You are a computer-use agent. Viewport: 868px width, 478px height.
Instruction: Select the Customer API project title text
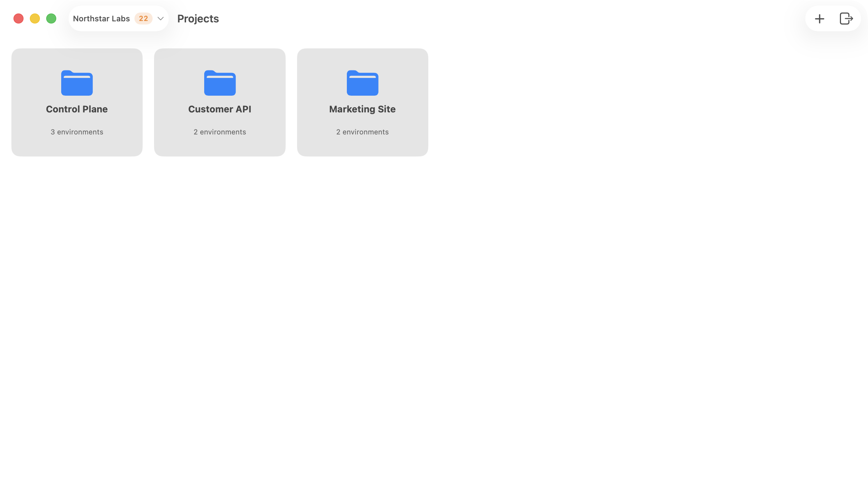tap(219, 109)
